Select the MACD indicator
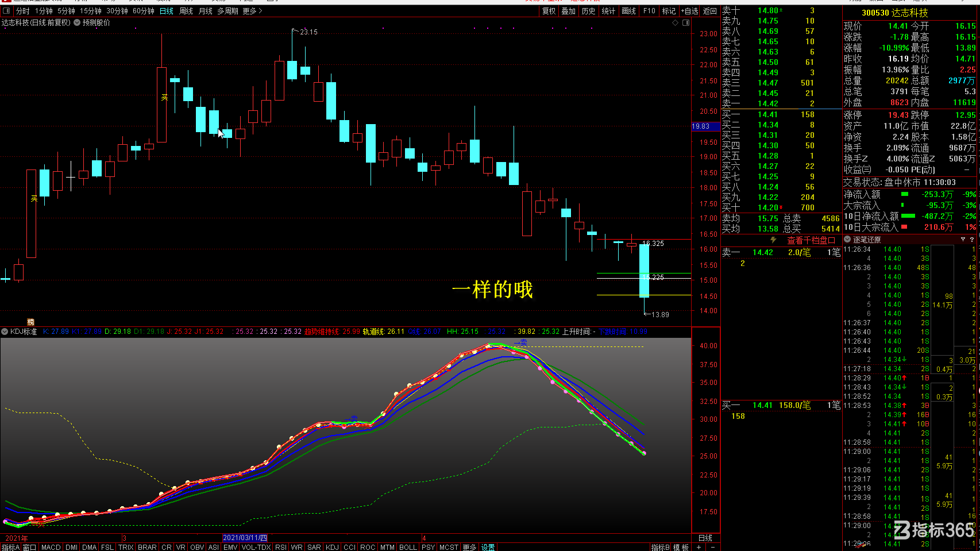 [51, 547]
